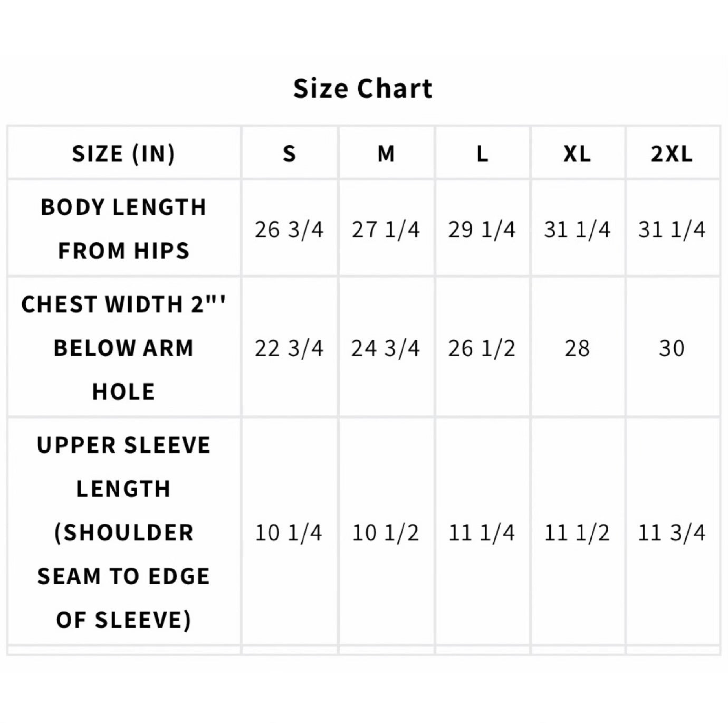Click sleeve length value 11 3/4
The width and height of the screenshot is (728, 723).
click(x=672, y=532)
